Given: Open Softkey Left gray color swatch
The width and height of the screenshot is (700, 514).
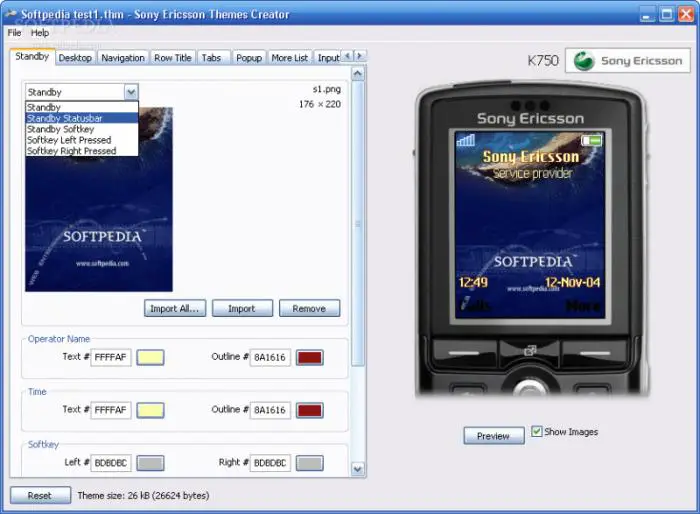Looking at the screenshot, I should (x=150, y=463).
